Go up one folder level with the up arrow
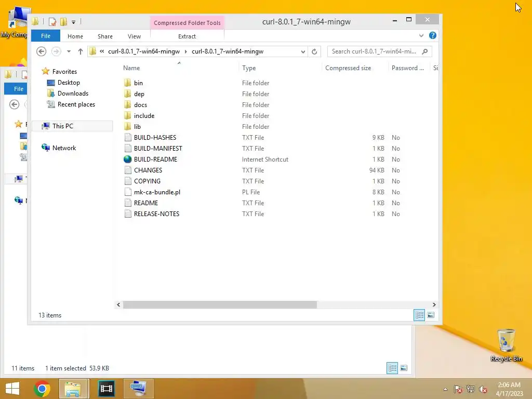Screen dimensions: 532x399 point(81,51)
